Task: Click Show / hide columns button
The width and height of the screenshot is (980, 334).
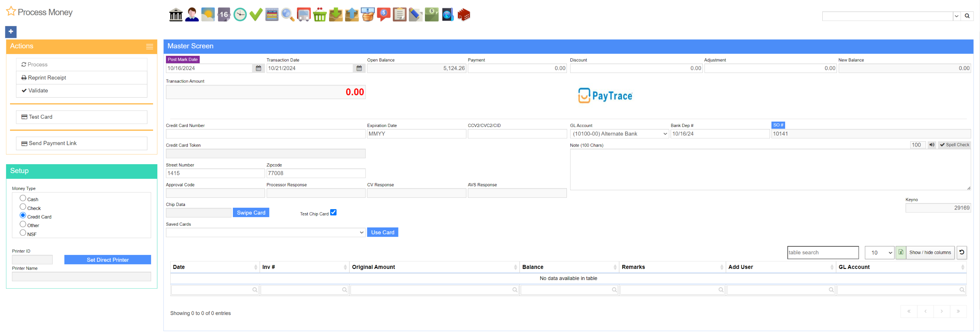Action: click(x=930, y=252)
